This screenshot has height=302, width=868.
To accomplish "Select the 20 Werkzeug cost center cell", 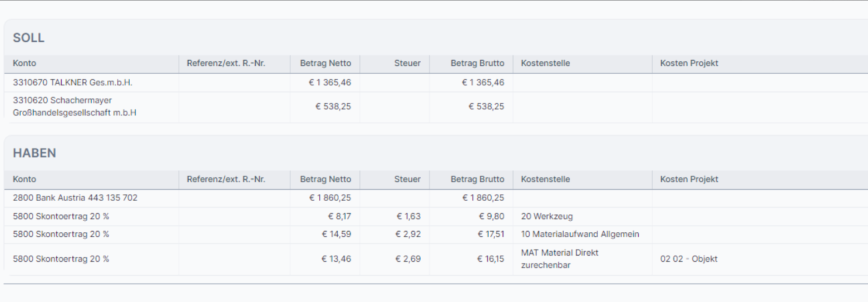I will [547, 216].
